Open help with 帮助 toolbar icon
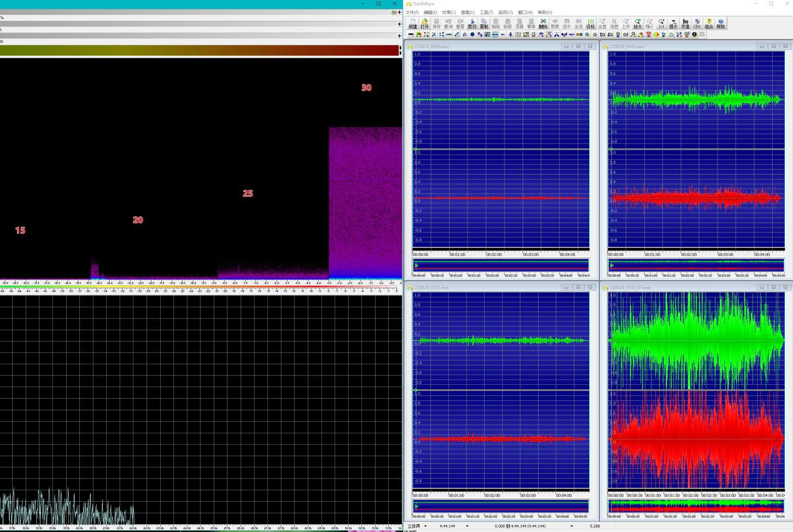 point(721,24)
